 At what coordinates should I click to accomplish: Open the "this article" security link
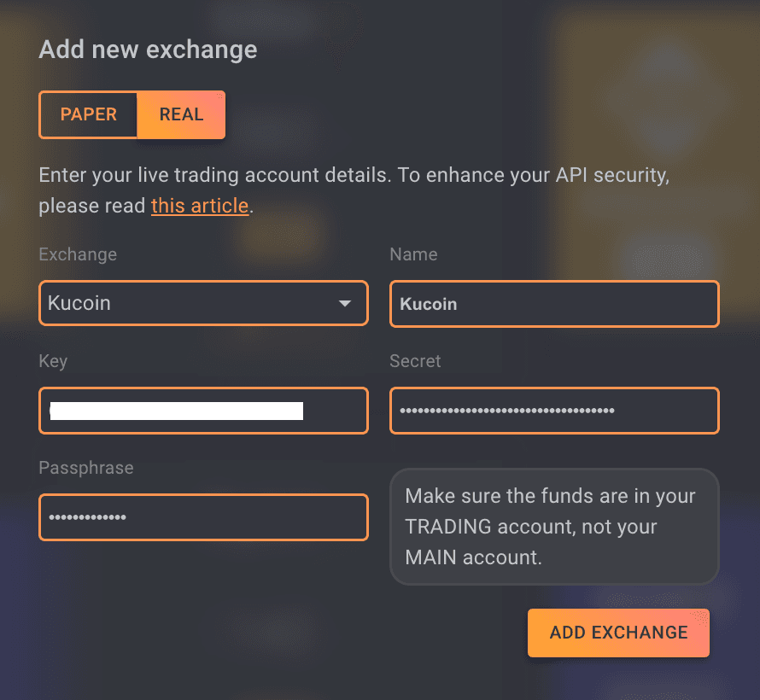200,206
